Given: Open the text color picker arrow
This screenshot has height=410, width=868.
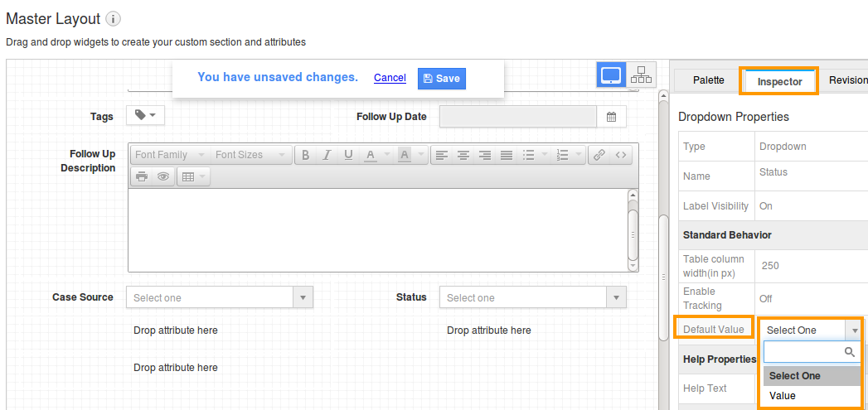Looking at the screenshot, I should pos(389,155).
